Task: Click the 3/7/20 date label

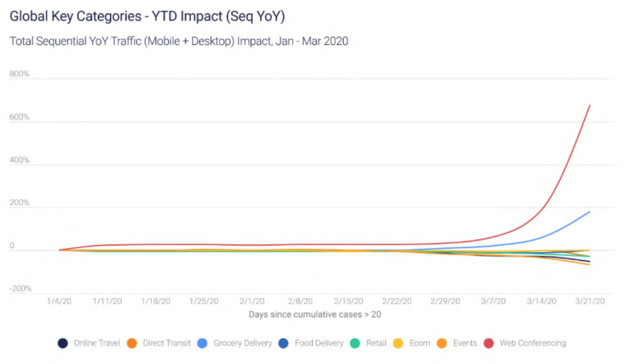Action: pyautogui.click(x=494, y=302)
